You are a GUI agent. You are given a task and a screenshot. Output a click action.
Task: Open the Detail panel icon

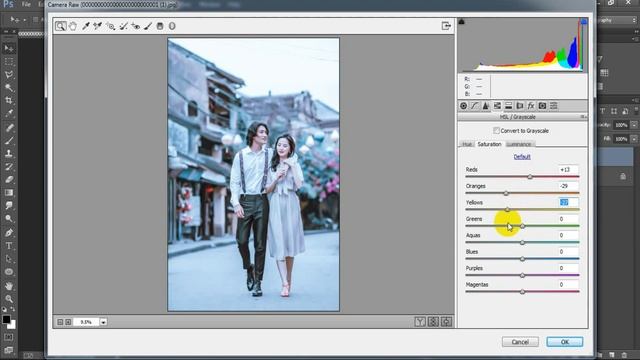486,106
